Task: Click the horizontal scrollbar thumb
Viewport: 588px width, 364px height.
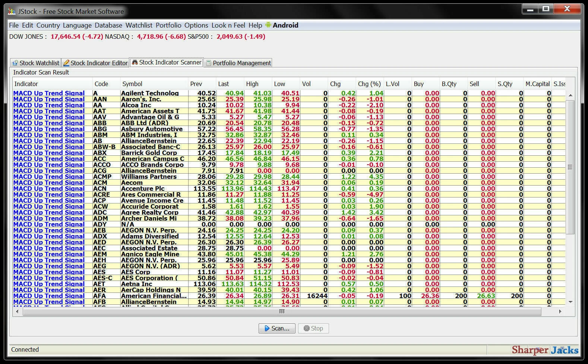Action: (282, 311)
